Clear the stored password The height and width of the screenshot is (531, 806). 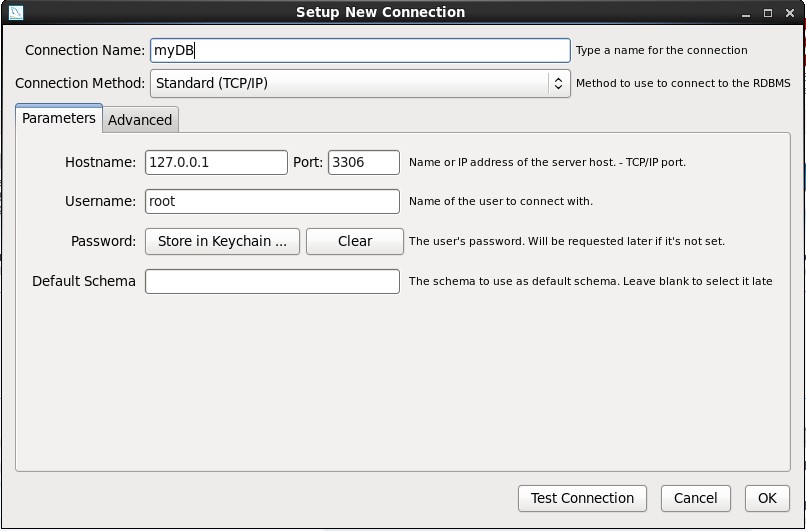(355, 241)
